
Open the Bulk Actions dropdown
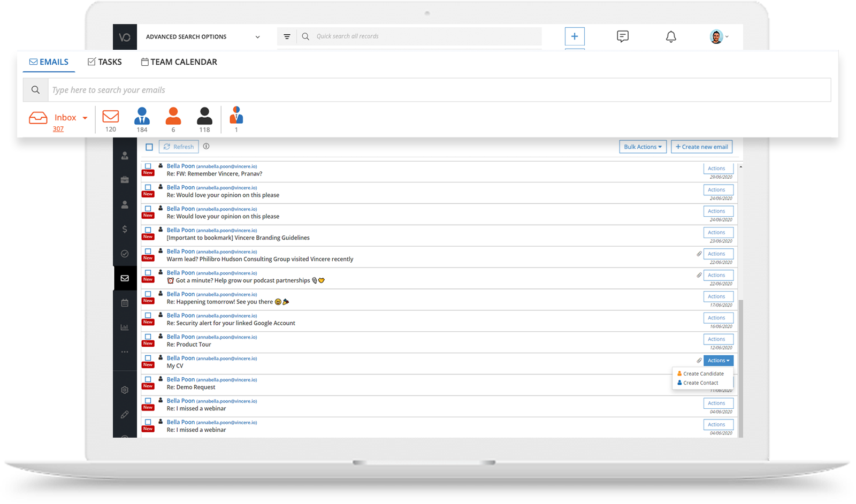[643, 147]
